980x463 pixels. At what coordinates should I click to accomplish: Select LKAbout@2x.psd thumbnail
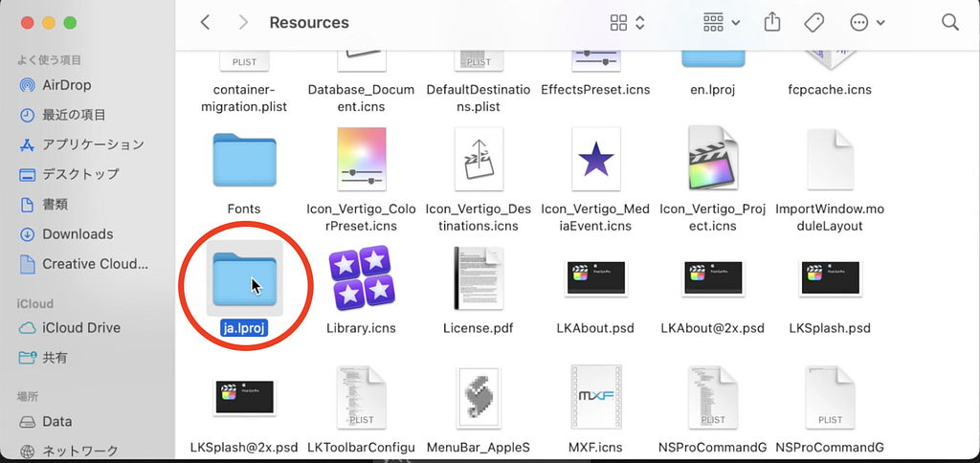tap(713, 278)
